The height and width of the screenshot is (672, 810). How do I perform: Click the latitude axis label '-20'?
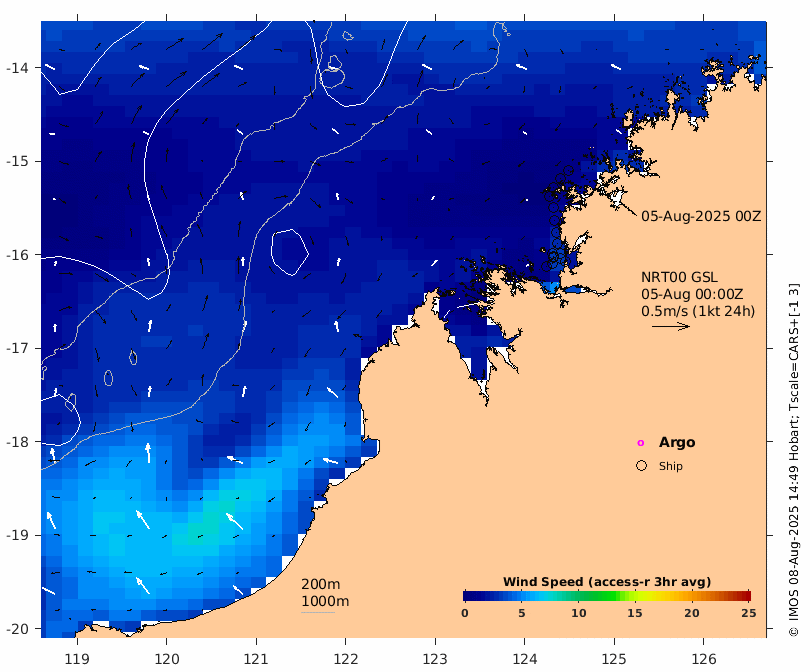click(18, 629)
